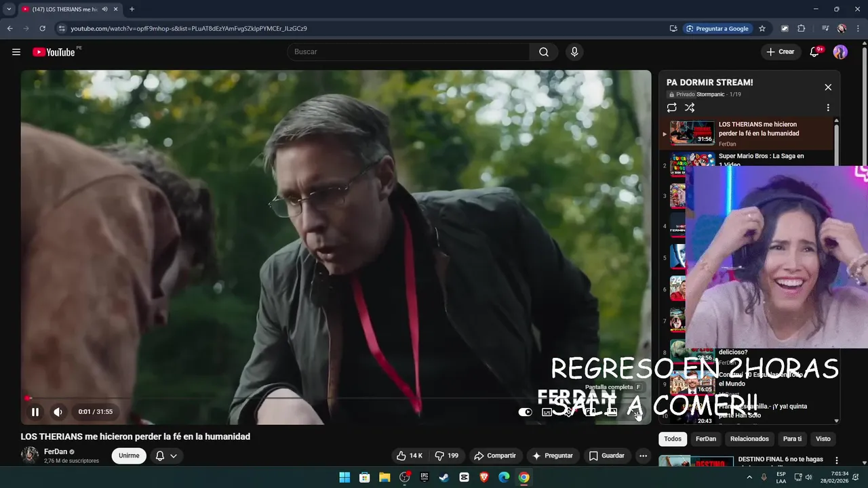Viewport: 868px width, 488px height.
Task: Open the YouTube account avatar menu
Action: [840, 52]
